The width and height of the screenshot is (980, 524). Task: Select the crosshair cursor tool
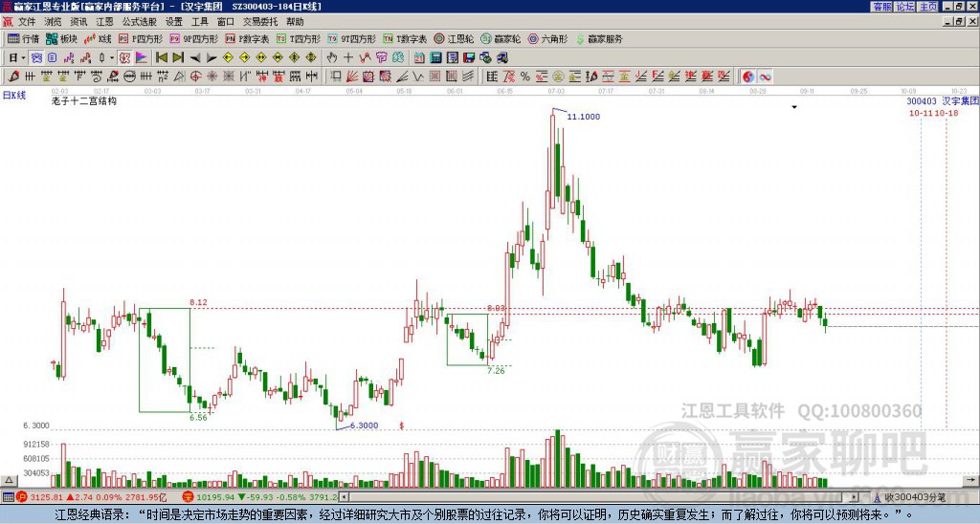coord(348,57)
